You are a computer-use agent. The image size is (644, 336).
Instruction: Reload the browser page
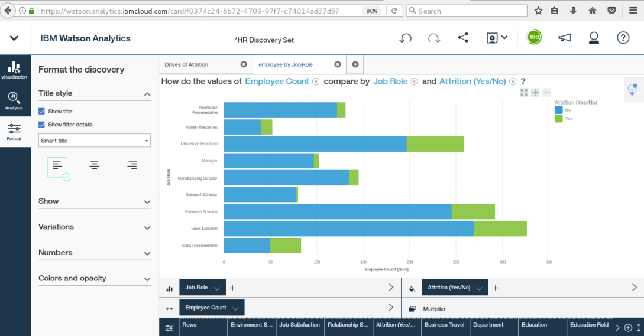(x=394, y=11)
